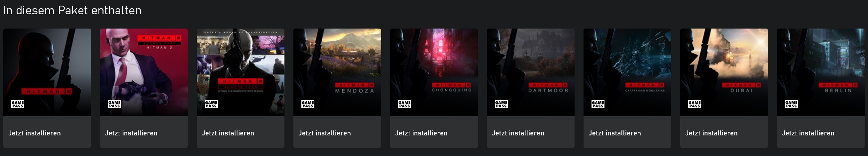Select the Dartmoor location artwork

click(x=531, y=72)
